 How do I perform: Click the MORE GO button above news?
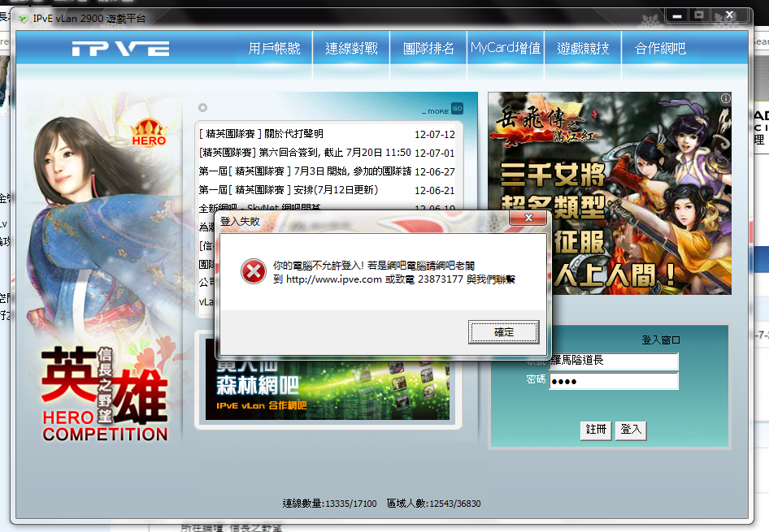442,110
